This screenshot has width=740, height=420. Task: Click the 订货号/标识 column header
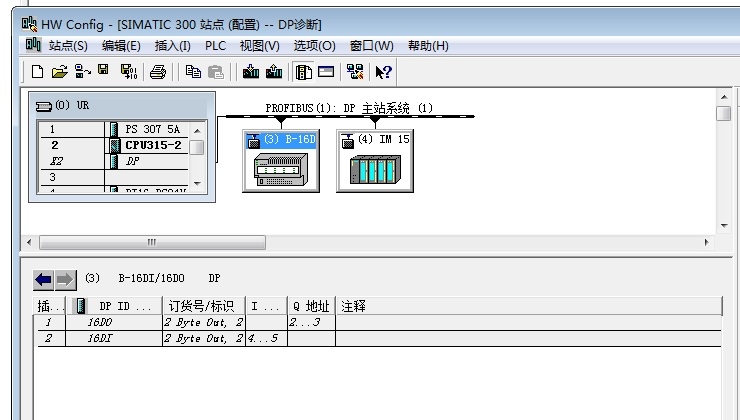[x=204, y=306]
